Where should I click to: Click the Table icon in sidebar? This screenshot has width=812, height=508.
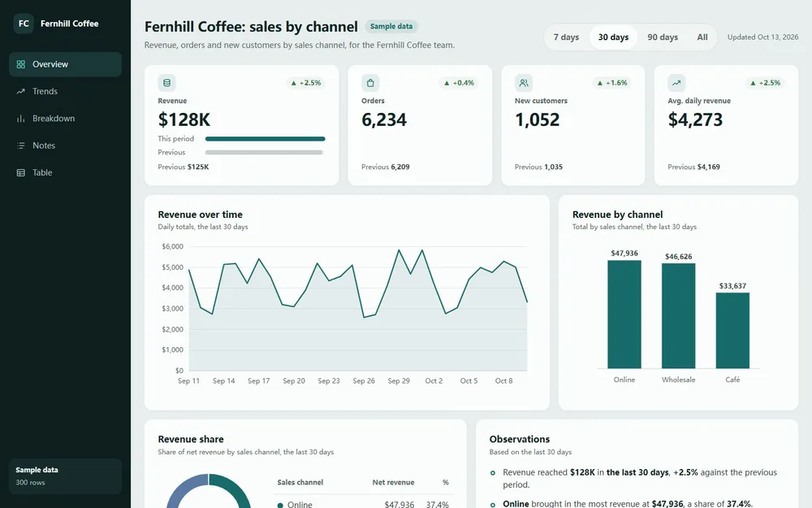tap(21, 172)
